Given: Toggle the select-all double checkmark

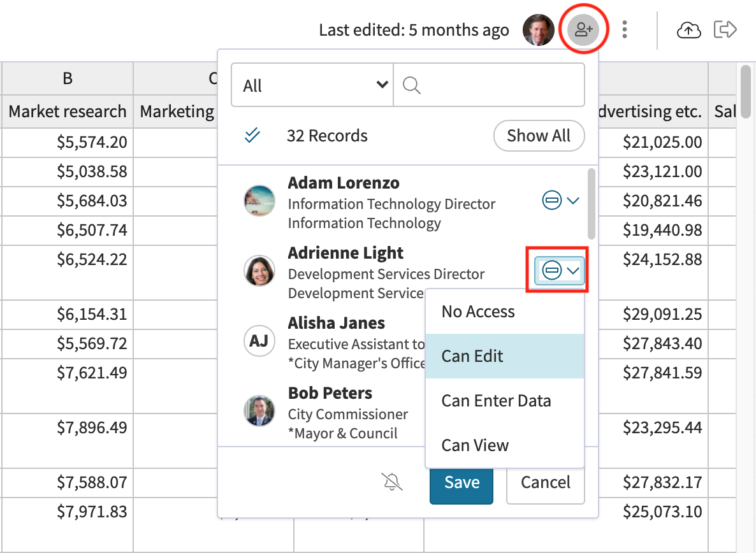Looking at the screenshot, I should [252, 136].
